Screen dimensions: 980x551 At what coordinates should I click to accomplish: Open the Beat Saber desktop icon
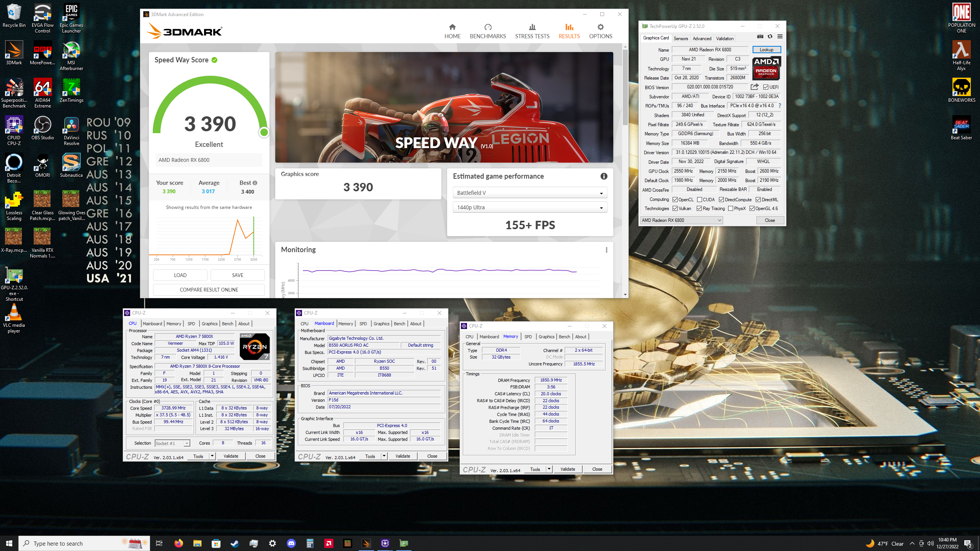coord(961,129)
